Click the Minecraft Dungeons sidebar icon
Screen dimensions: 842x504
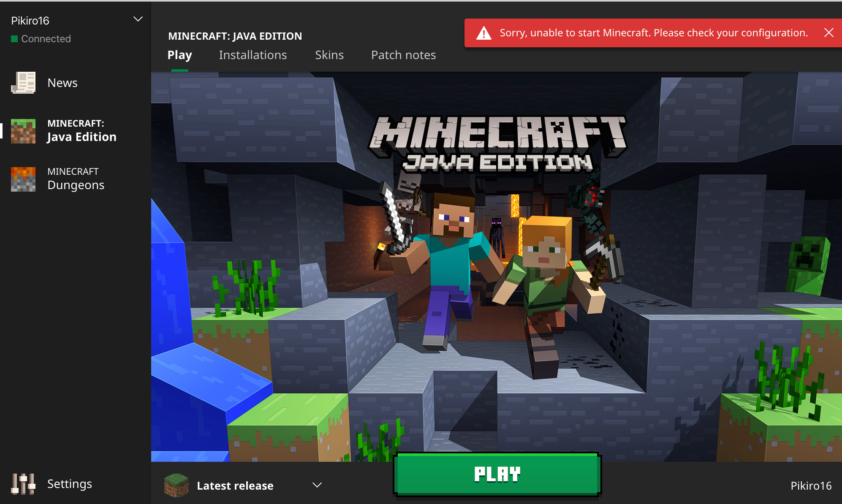coord(23,179)
